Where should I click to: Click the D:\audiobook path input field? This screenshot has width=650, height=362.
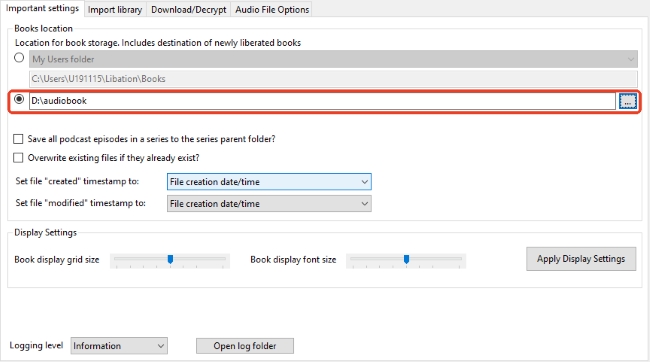[322, 101]
